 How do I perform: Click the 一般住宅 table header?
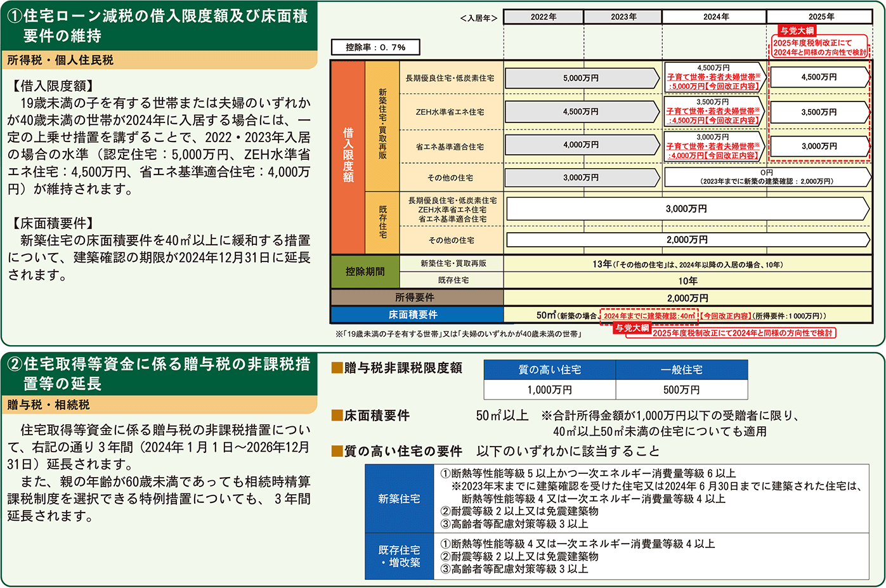click(x=682, y=370)
